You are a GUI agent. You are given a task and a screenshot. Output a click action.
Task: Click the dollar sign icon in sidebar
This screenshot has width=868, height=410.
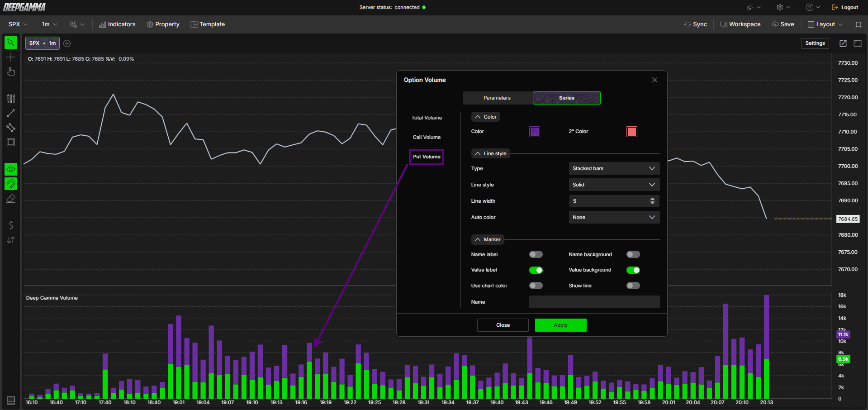11,225
